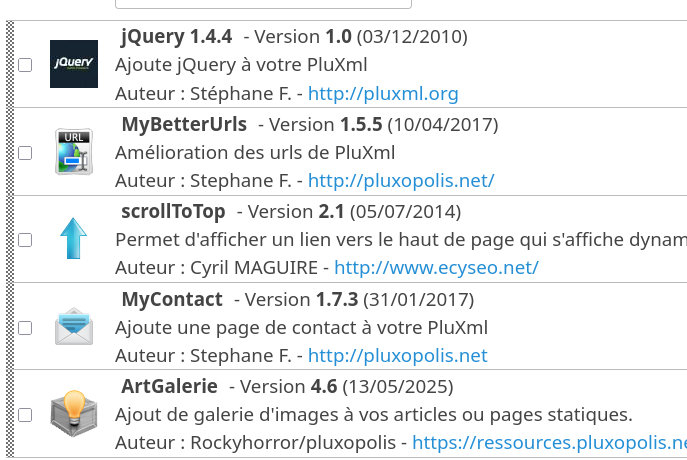Open the http://www.ecyseo.net/ link
687x460 pixels.
pos(436,268)
